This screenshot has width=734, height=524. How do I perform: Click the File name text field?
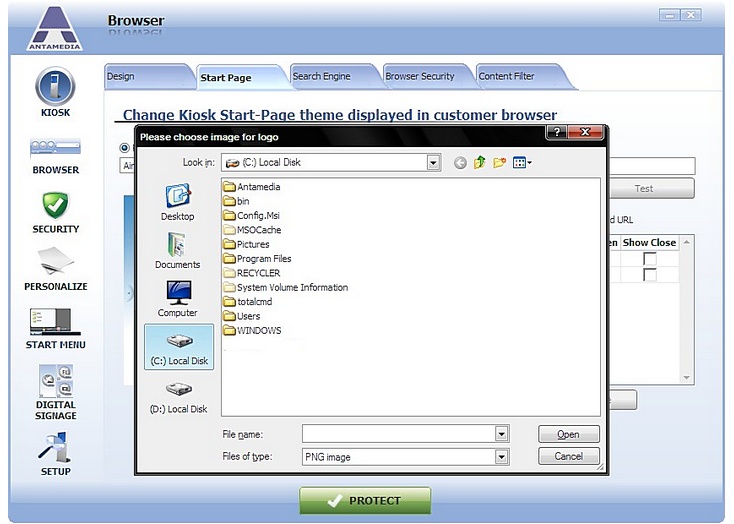click(x=398, y=434)
